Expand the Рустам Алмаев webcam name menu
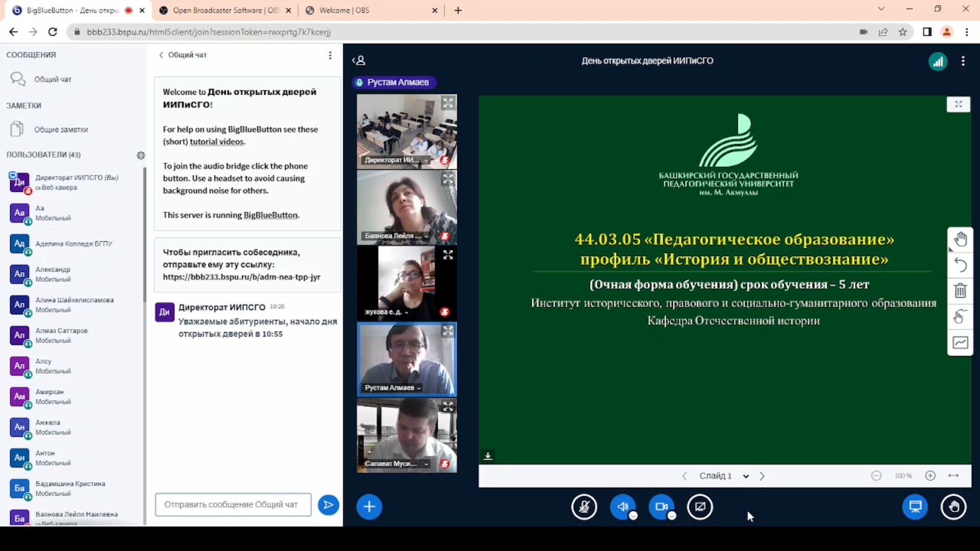Viewport: 980px width, 551px height. (x=393, y=388)
